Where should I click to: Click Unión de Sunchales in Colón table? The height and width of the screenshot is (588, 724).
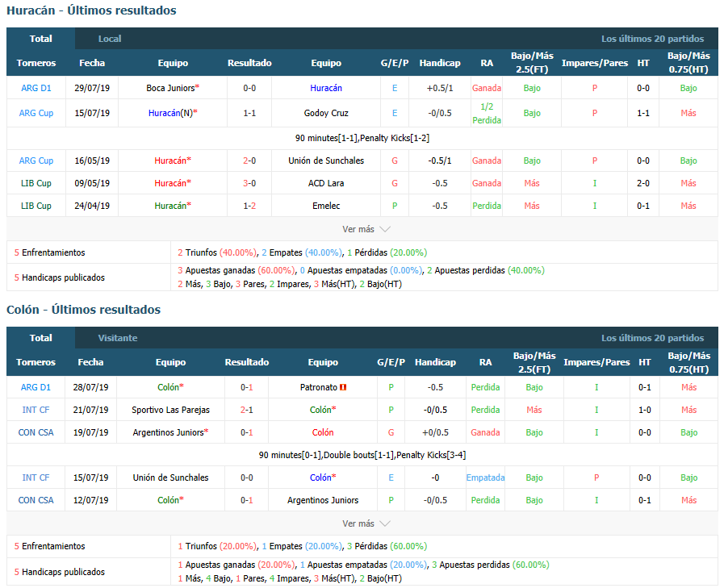coord(170,477)
